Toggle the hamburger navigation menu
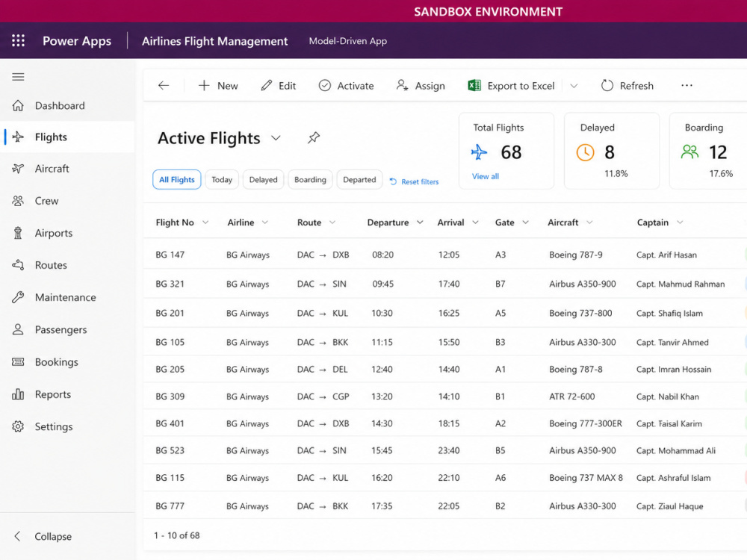 (18, 77)
